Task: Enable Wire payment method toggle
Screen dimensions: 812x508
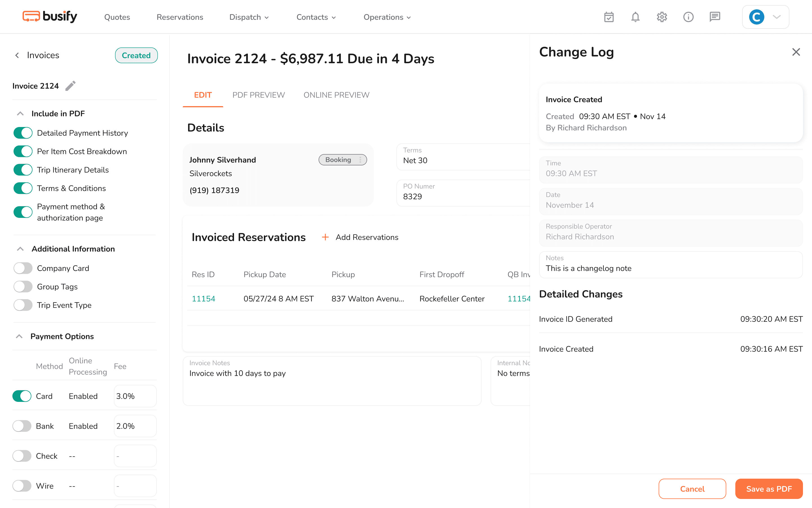Action: (22, 486)
